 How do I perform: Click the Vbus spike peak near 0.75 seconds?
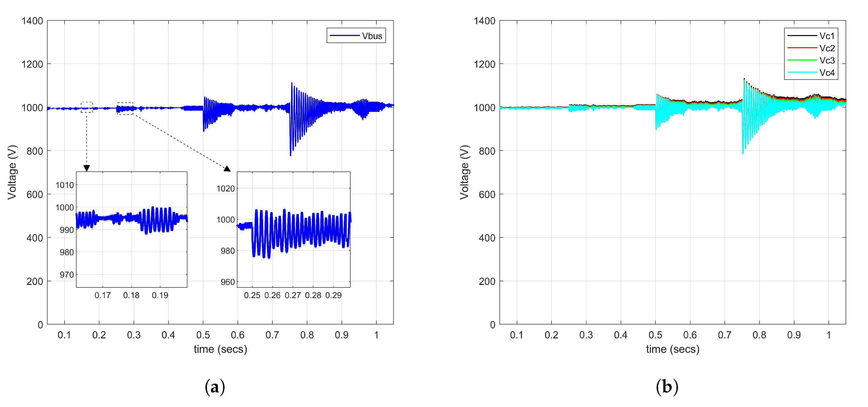[292, 84]
